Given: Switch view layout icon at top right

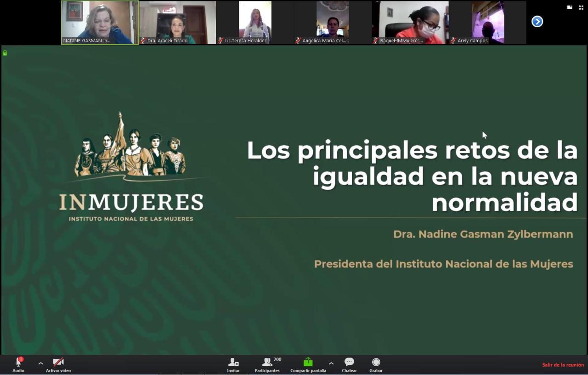Looking at the screenshot, I should 570,7.
